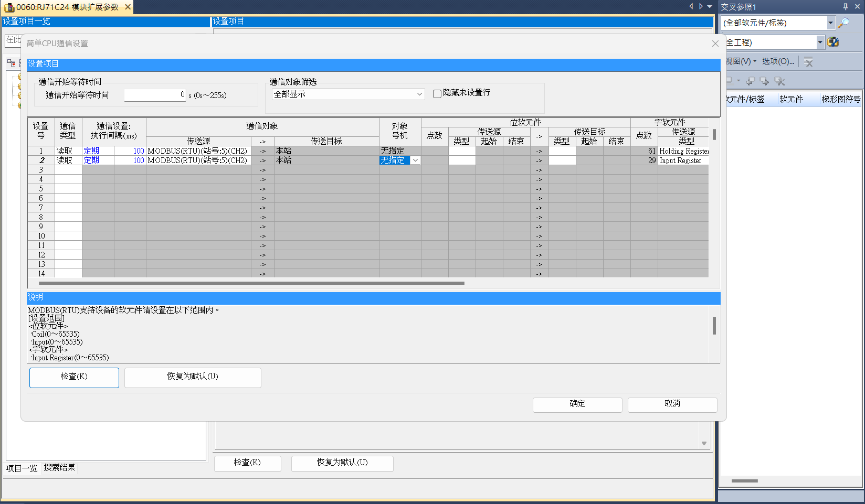
Task: Click the 确定 button
Action: point(577,404)
